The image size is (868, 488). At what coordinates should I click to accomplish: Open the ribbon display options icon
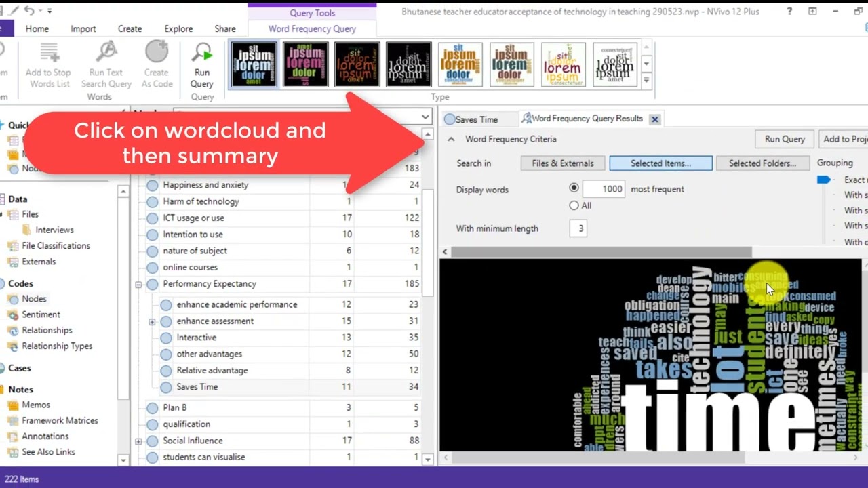pos(812,12)
